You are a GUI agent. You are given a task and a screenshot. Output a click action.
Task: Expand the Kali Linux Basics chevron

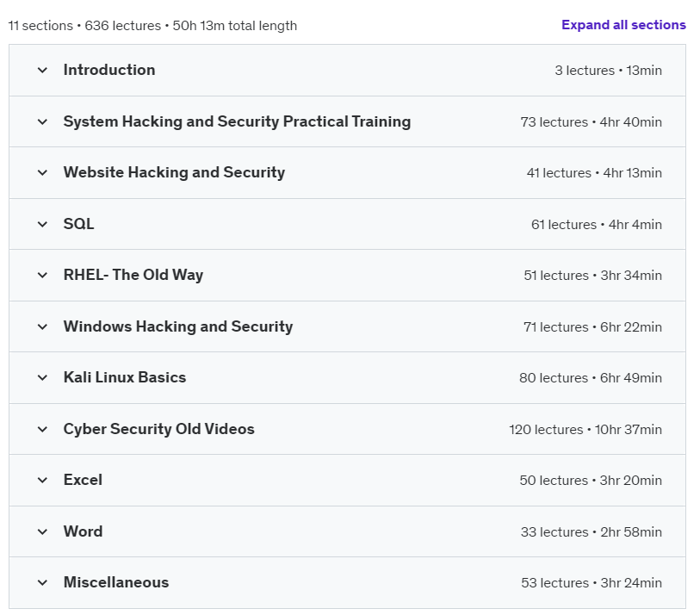pos(42,378)
